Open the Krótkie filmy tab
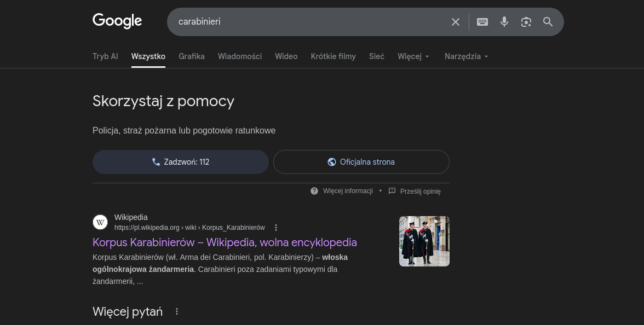 tap(333, 56)
